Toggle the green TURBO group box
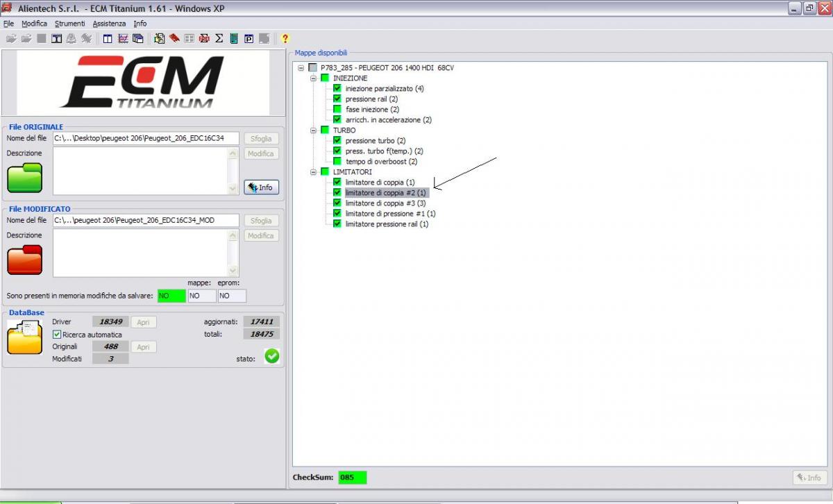The height and width of the screenshot is (504, 833). [x=325, y=131]
